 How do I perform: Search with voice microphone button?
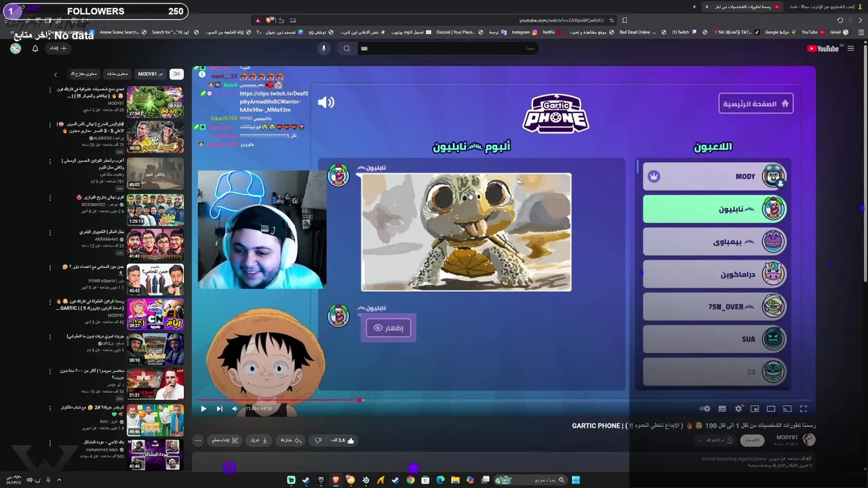coord(323,48)
